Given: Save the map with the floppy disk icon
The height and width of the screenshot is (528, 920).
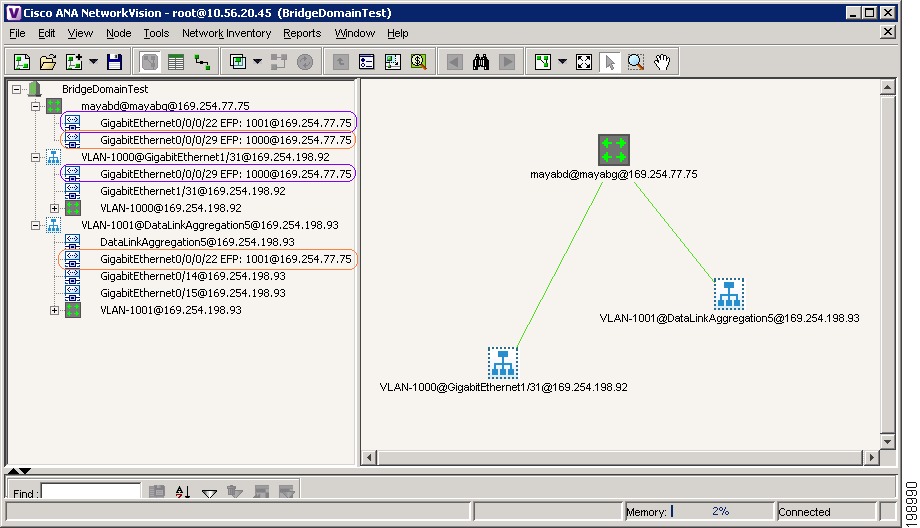Looking at the screenshot, I should pyautogui.click(x=114, y=62).
